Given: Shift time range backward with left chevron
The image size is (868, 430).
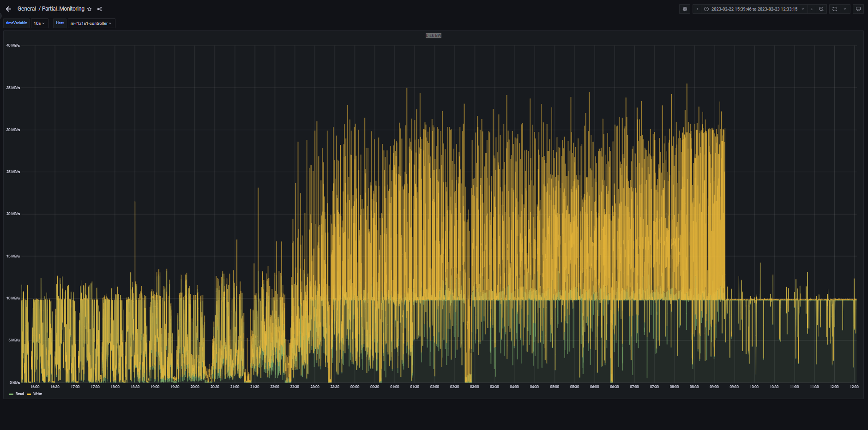Looking at the screenshot, I should coord(697,9).
